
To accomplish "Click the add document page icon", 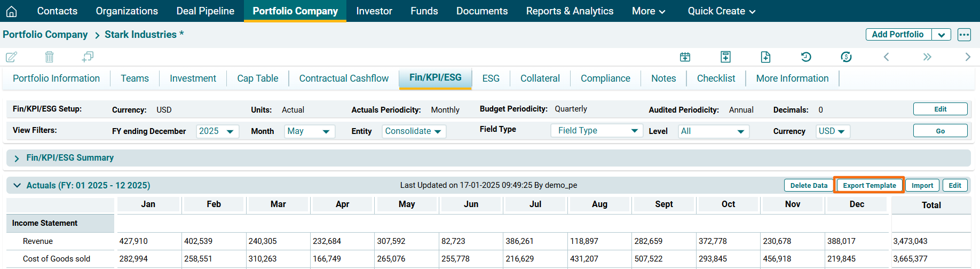I will pos(765,57).
